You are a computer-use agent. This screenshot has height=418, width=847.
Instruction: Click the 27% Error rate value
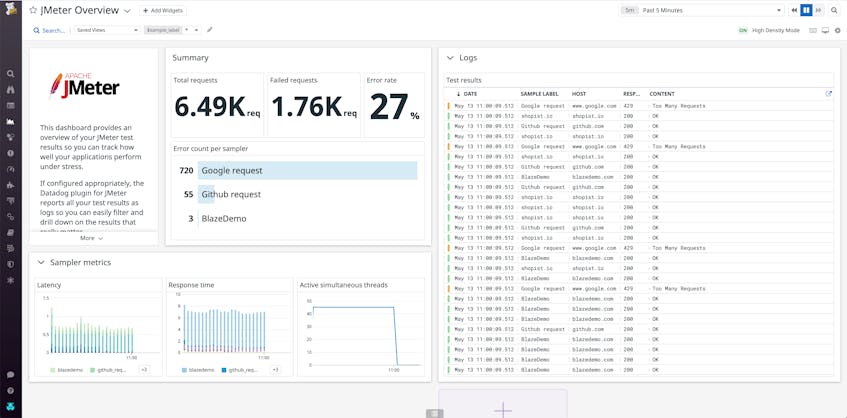pyautogui.click(x=394, y=107)
